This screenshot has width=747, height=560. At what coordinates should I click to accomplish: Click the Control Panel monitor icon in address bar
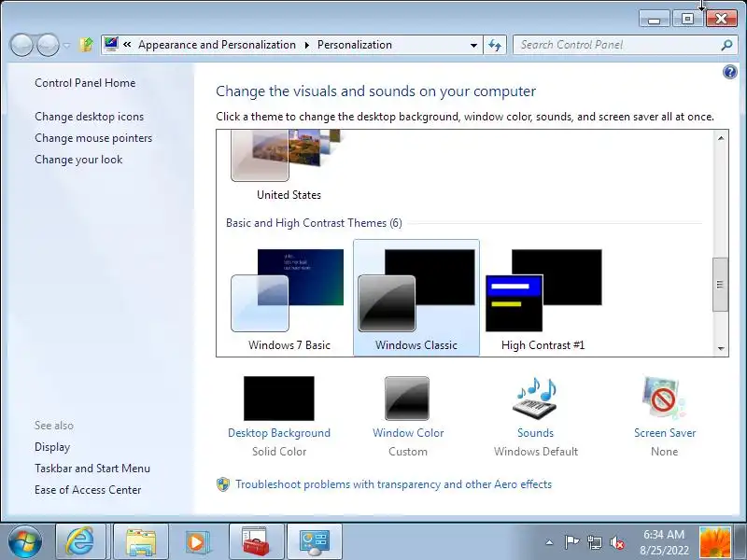(x=111, y=44)
